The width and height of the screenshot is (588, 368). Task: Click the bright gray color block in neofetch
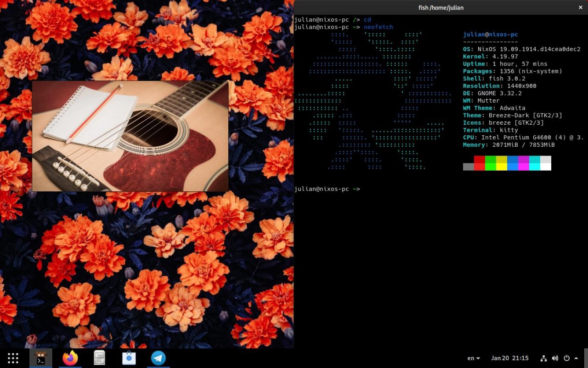(x=469, y=167)
